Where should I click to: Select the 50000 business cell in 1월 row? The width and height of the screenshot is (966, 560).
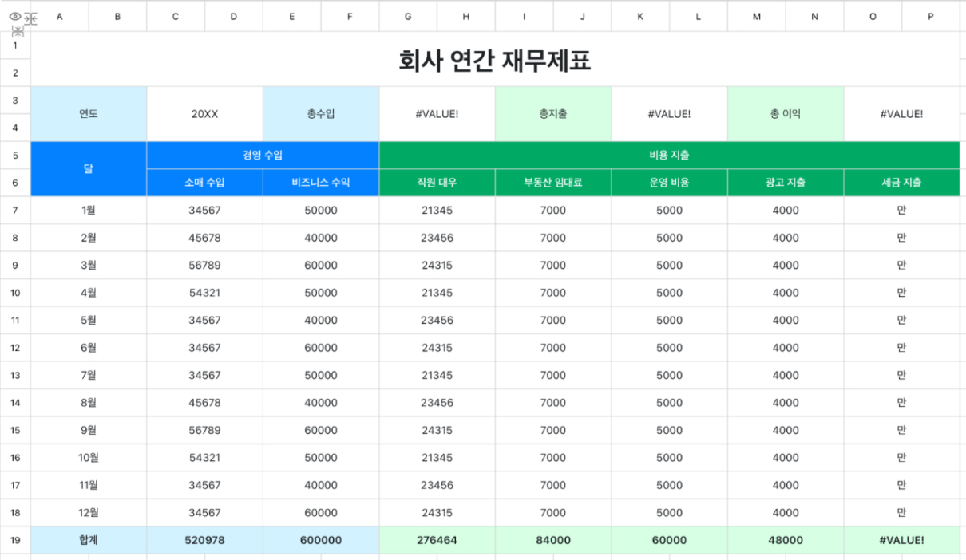pyautogui.click(x=321, y=211)
